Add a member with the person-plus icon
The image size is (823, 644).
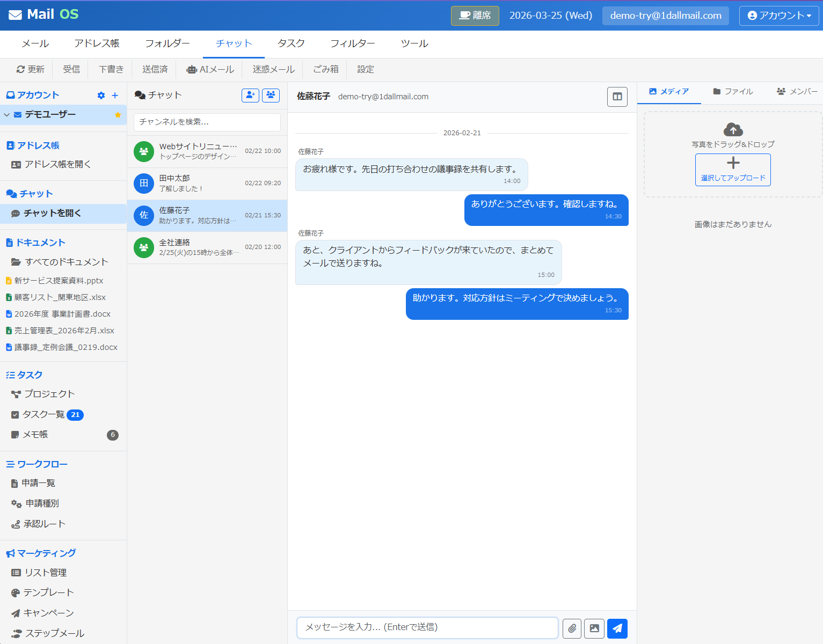tap(250, 95)
